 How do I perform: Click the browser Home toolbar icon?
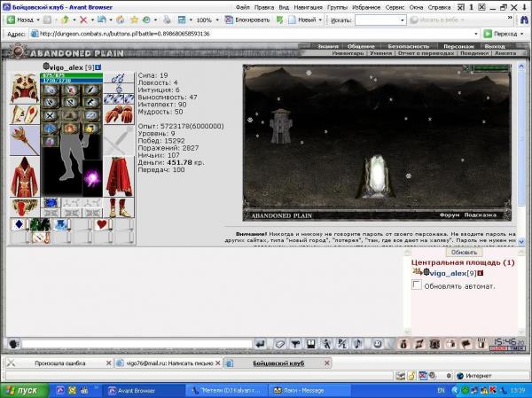(120, 20)
